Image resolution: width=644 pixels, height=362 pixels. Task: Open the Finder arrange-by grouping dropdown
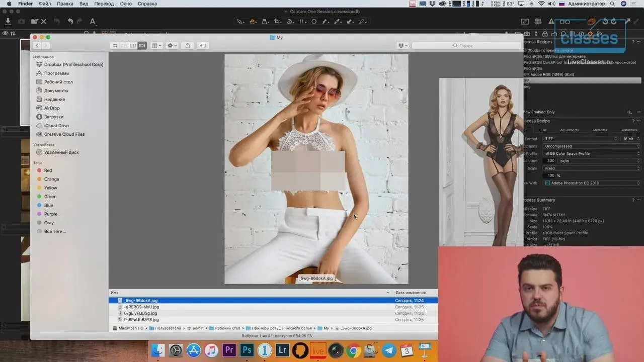[157, 46]
